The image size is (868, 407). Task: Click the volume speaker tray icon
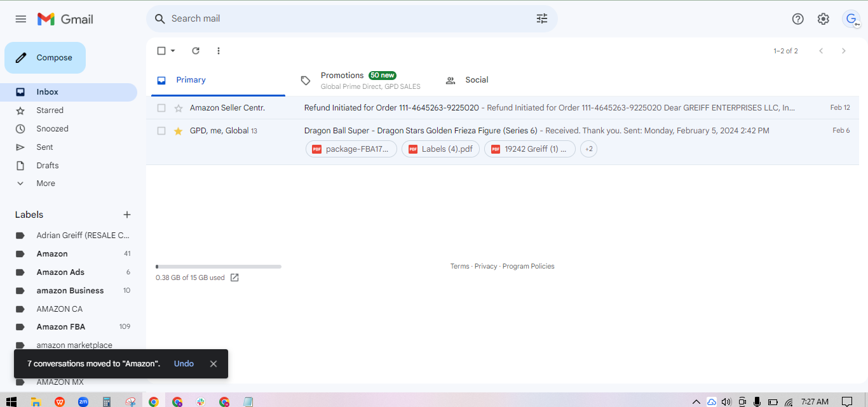(x=727, y=401)
